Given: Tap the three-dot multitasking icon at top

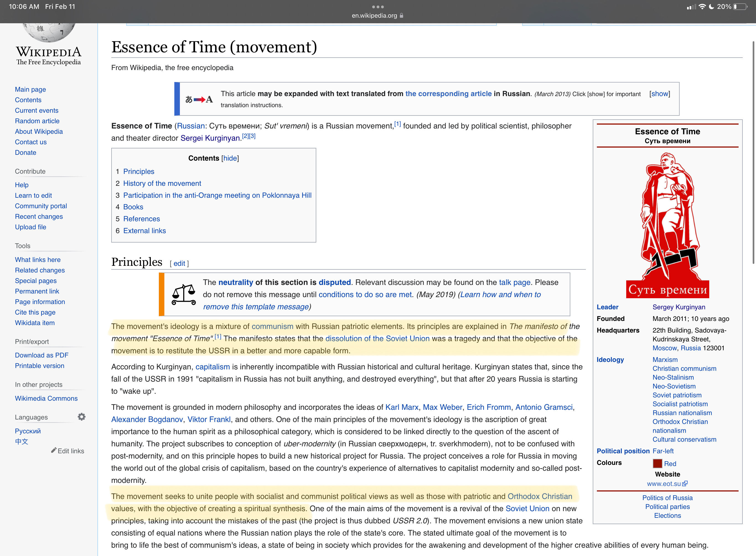Looking at the screenshot, I should [378, 7].
